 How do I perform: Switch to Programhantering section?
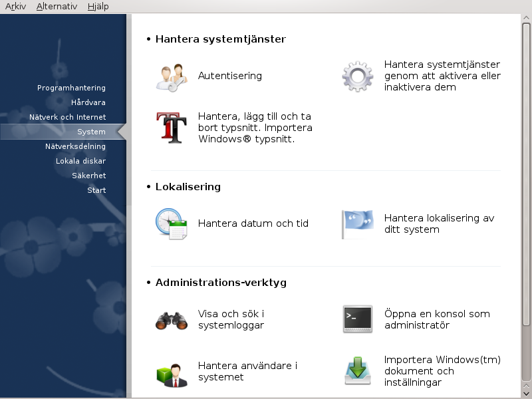click(x=71, y=88)
